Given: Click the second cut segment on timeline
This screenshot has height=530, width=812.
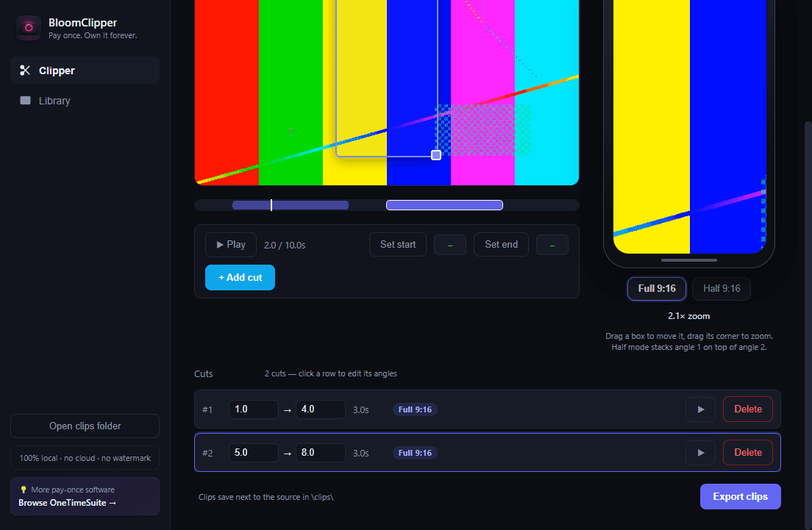Looking at the screenshot, I should [444, 206].
